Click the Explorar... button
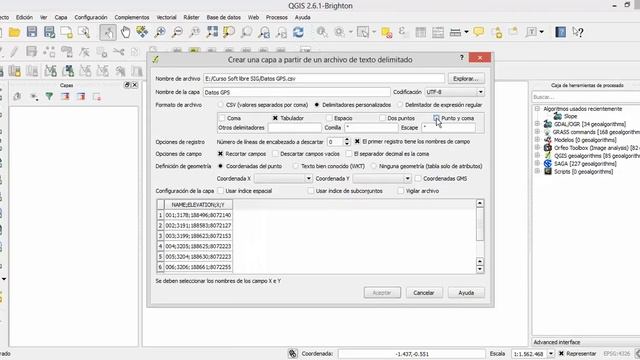This screenshot has width=640, height=360. coord(466,78)
